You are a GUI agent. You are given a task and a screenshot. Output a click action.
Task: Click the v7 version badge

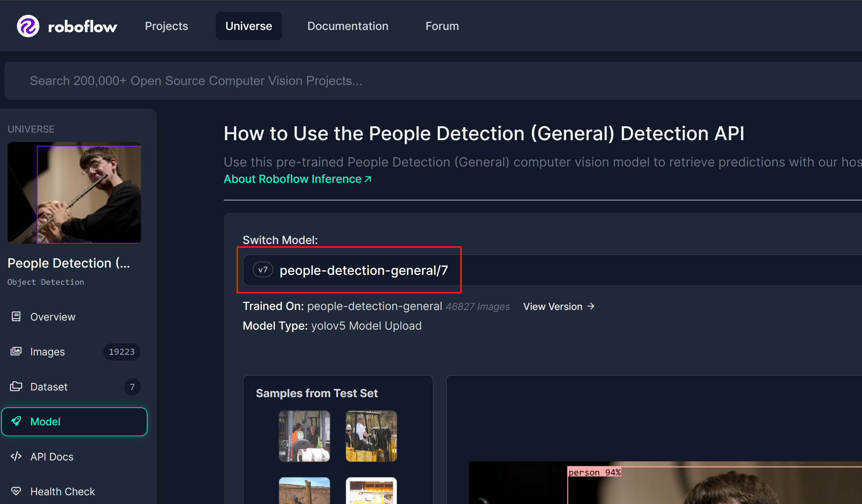263,270
